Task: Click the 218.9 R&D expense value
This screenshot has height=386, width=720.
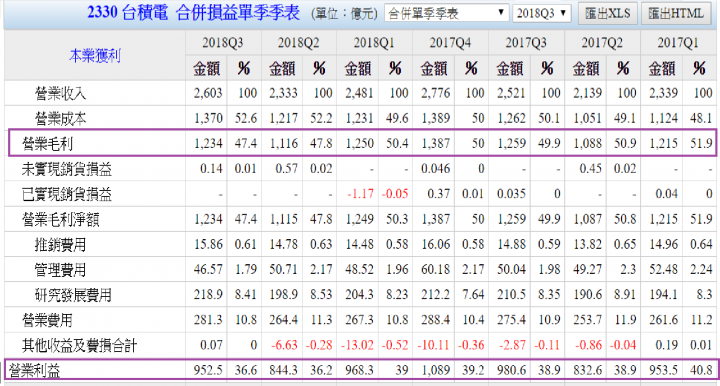Action: coord(208,294)
